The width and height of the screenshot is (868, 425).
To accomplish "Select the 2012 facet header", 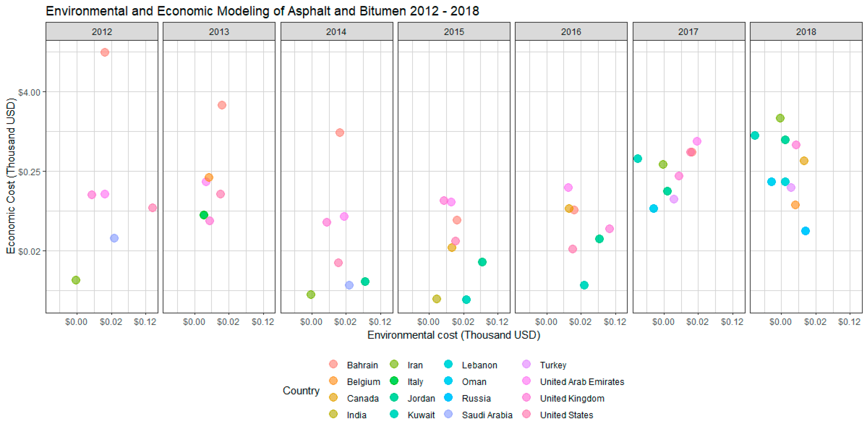I will (102, 32).
